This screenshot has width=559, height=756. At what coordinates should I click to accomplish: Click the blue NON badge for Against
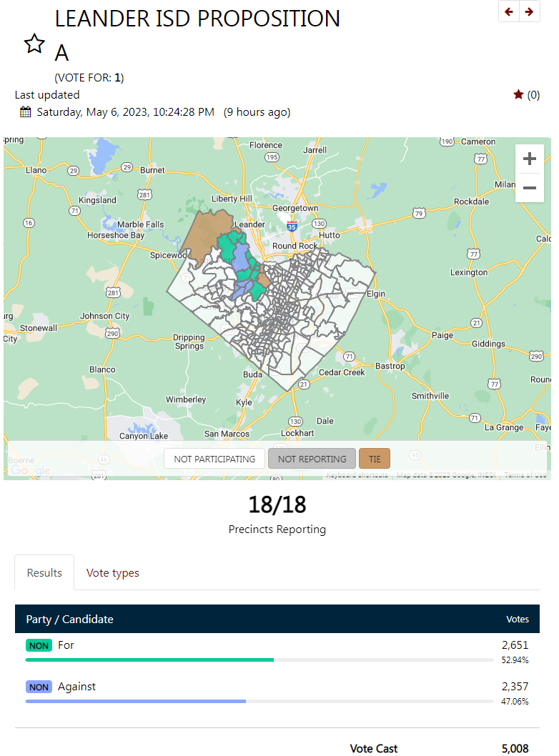[39, 687]
